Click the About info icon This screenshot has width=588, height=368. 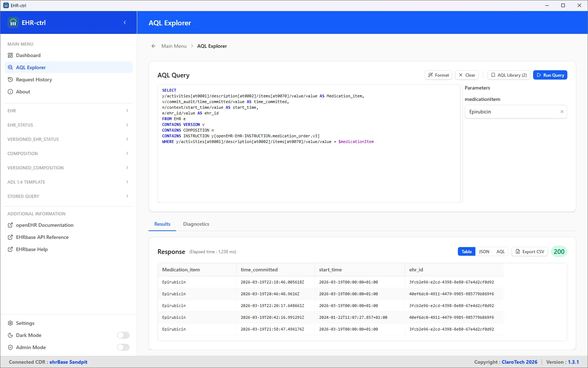click(x=10, y=92)
